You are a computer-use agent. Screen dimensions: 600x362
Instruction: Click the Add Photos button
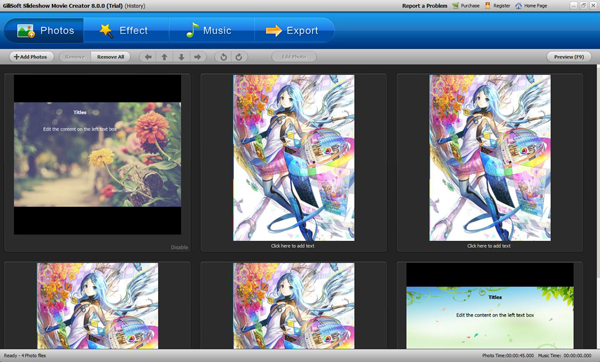[31, 57]
